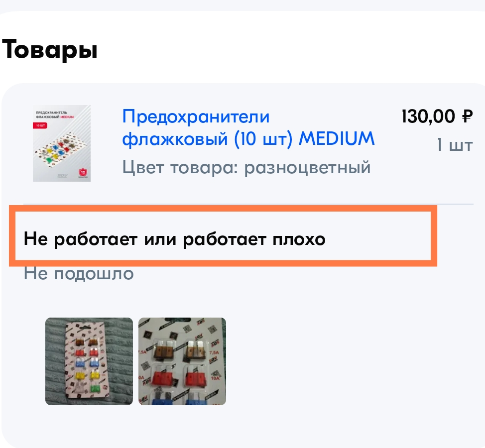This screenshot has width=485, height=448.
Task: Click the product package thumbnail image
Action: point(62,143)
